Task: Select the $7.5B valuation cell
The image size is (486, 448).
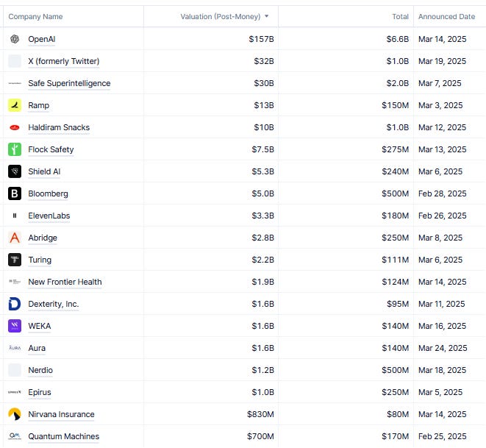Action: point(211,149)
